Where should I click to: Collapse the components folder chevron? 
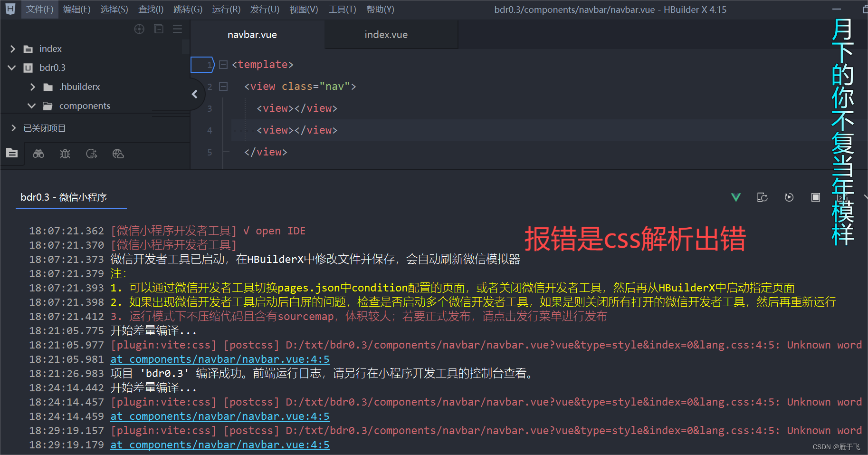point(31,106)
